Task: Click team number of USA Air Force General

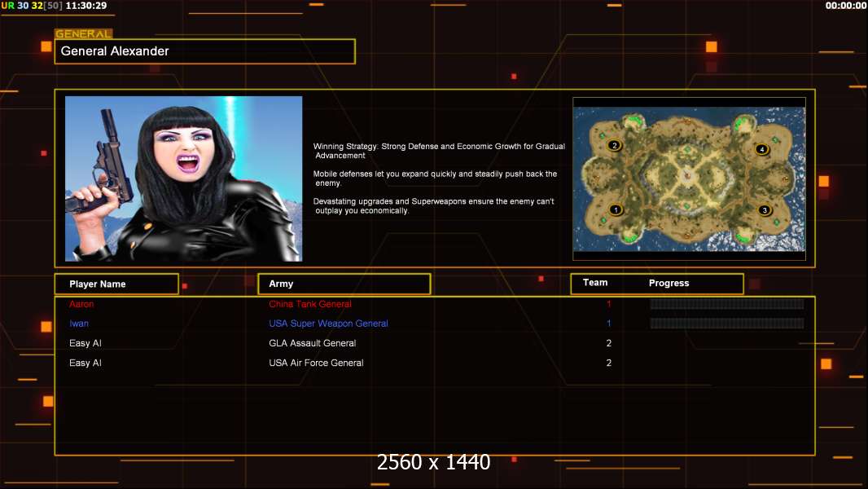Action: 609,363
